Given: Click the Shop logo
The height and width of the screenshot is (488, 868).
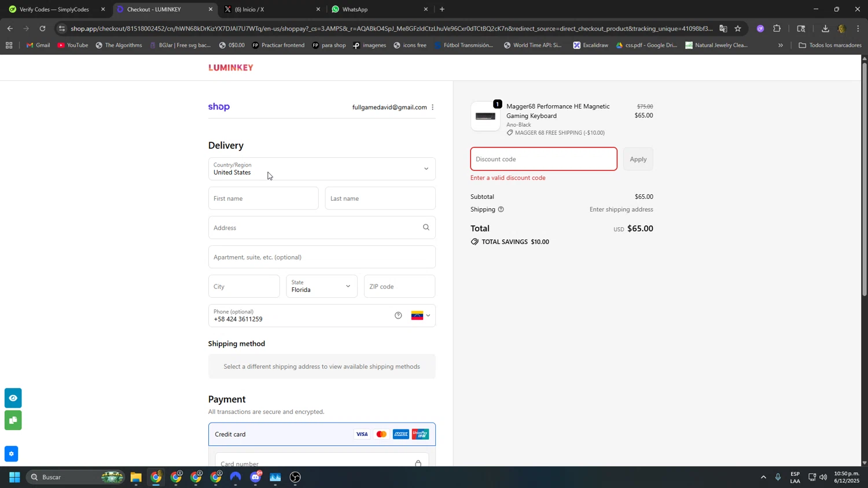Looking at the screenshot, I should [x=219, y=107].
